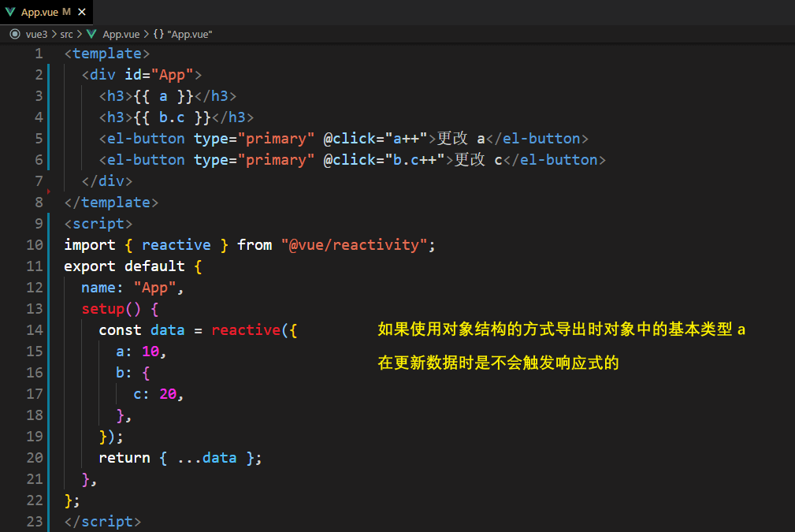The width and height of the screenshot is (795, 532).
Task: Open the vue3 folder breadcrumb
Action: click(36, 34)
